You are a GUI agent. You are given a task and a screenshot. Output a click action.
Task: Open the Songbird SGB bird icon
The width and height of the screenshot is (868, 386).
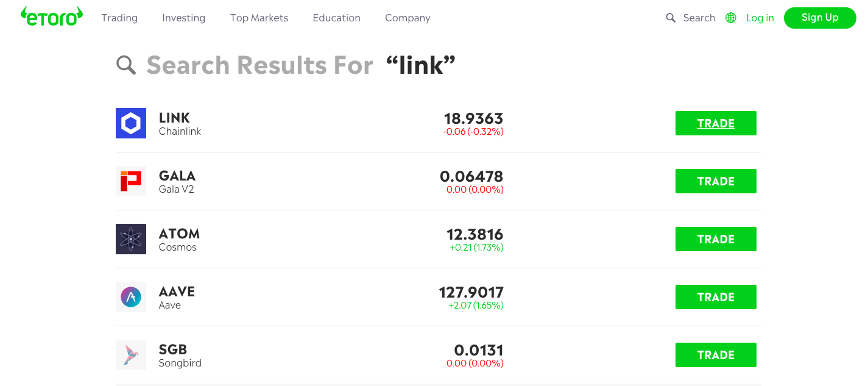pyautogui.click(x=131, y=355)
